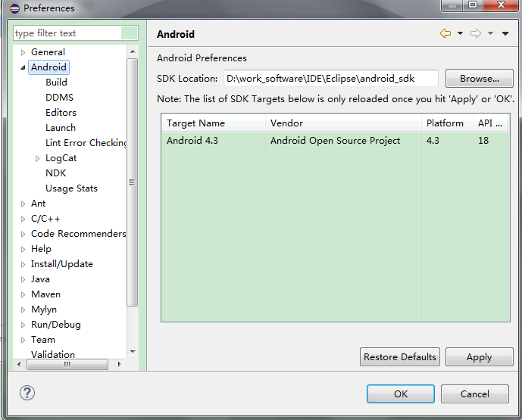Click the tree scrollbar down arrow
The height and width of the screenshot is (420, 522).
(x=133, y=351)
